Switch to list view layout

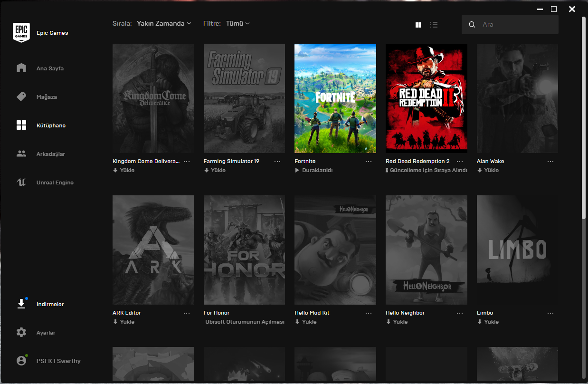coord(434,25)
